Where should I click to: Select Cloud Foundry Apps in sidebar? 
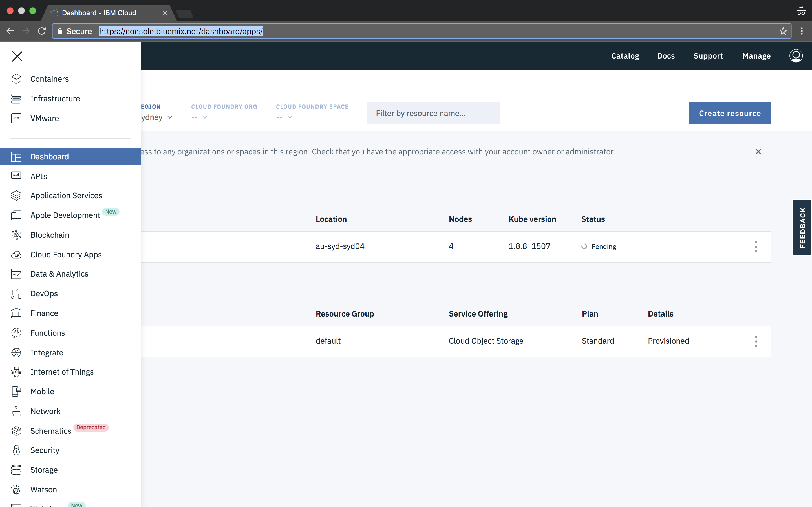[66, 255]
